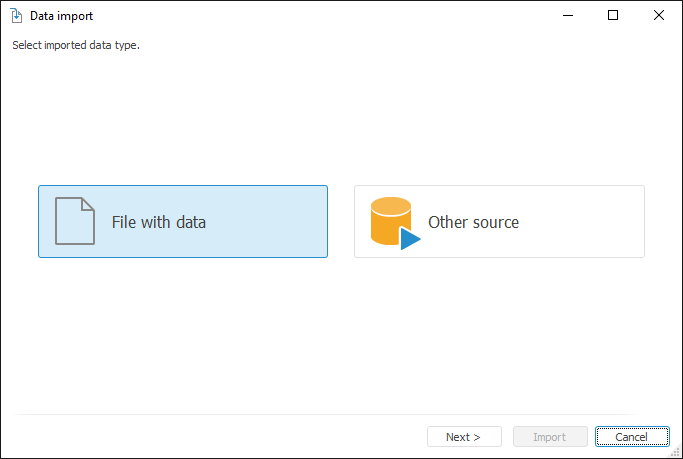Click the blank document file icon
Image resolution: width=683 pixels, height=459 pixels.
point(74,221)
